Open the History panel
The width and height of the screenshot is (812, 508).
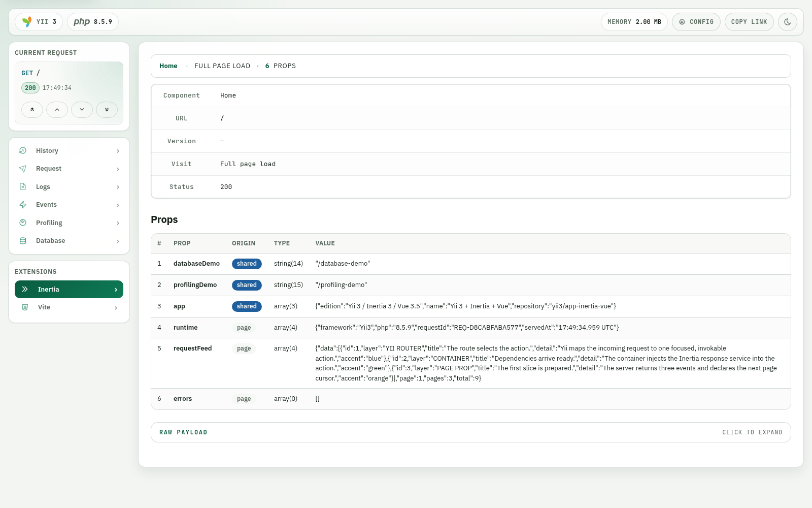pyautogui.click(x=69, y=151)
